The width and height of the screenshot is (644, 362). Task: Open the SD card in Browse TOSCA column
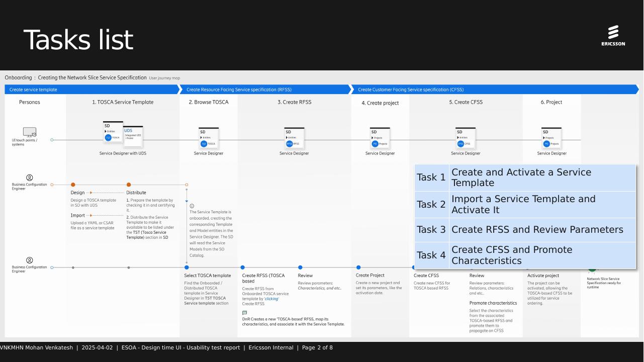[x=209, y=138]
